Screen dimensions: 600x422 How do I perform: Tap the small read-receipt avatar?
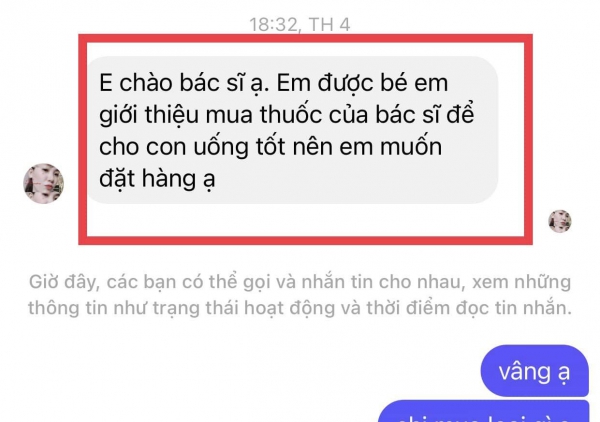point(560,221)
